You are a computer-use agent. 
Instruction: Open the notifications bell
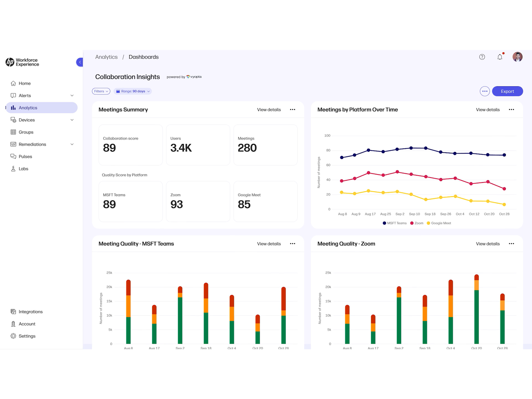pyautogui.click(x=500, y=57)
